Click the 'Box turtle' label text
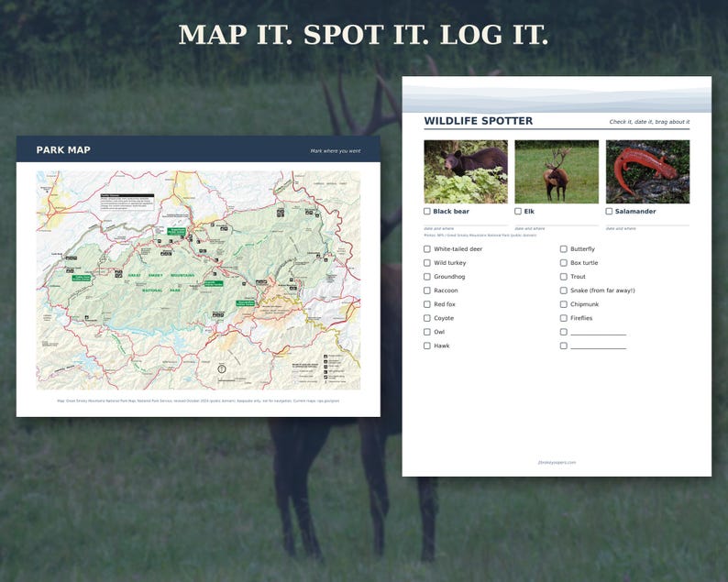This screenshot has height=582, width=728. (x=584, y=263)
